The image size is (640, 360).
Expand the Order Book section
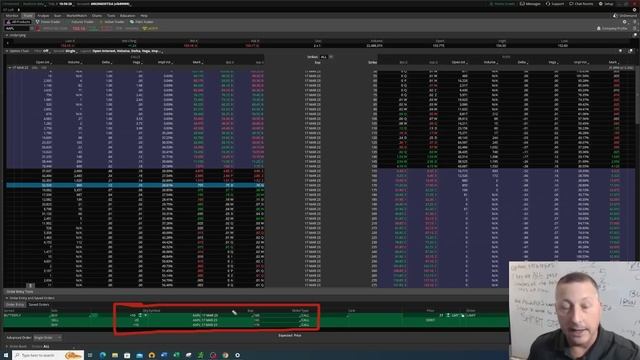(x=7, y=347)
